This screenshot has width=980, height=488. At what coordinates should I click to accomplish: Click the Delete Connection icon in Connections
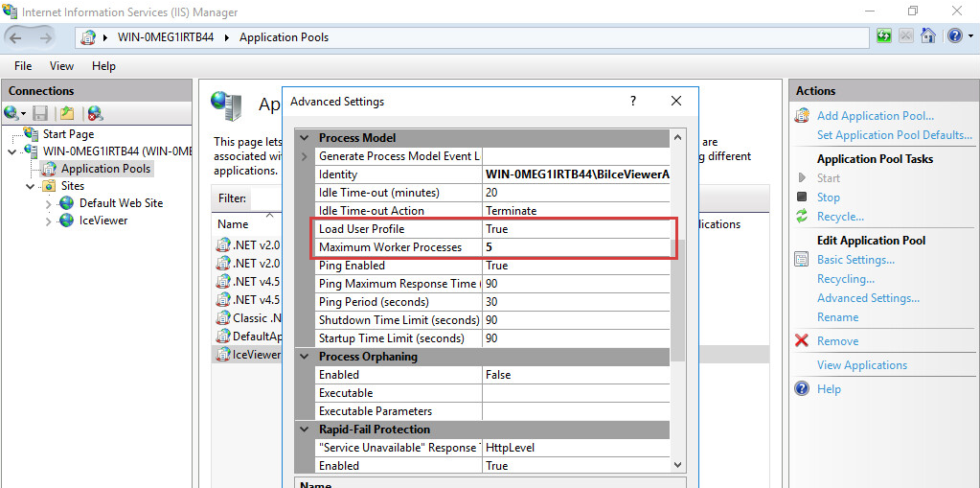tap(95, 113)
